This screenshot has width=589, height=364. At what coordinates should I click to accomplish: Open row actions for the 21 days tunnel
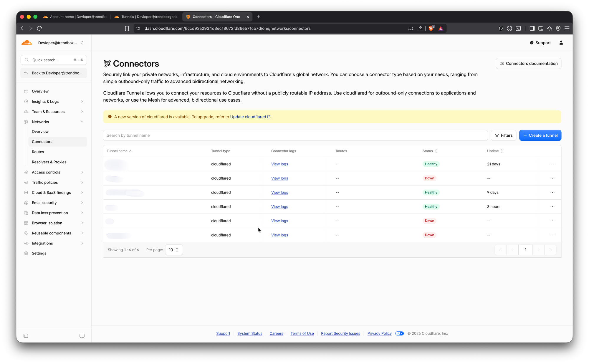point(552,164)
